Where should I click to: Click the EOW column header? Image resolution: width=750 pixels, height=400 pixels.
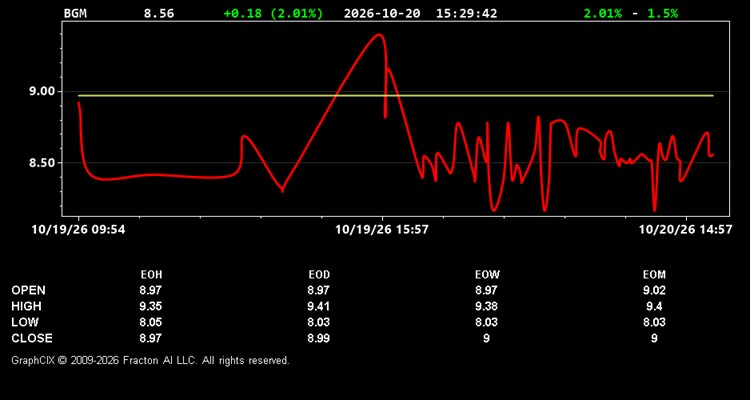(x=486, y=275)
